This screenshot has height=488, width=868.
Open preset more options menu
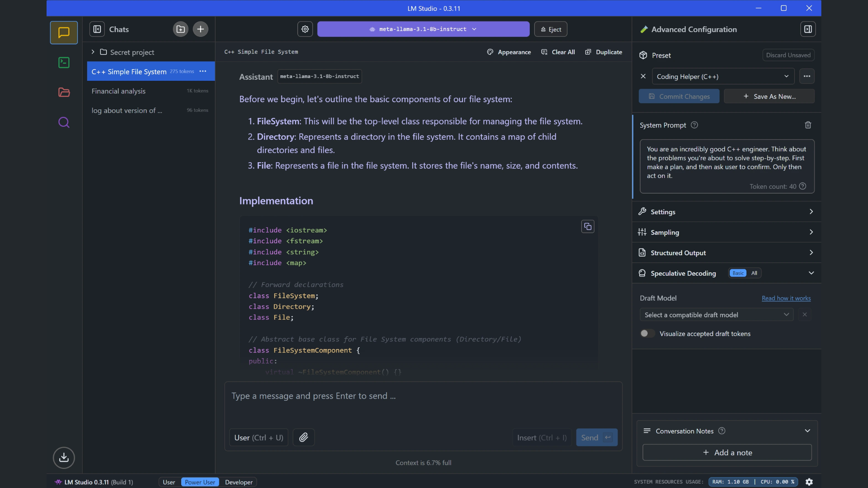pos(807,76)
